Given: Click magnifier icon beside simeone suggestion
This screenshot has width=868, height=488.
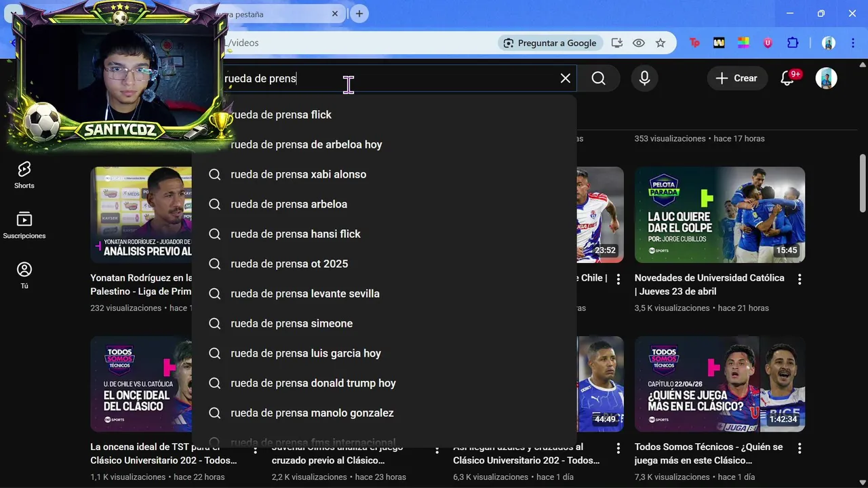Looking at the screenshot, I should click(x=214, y=323).
